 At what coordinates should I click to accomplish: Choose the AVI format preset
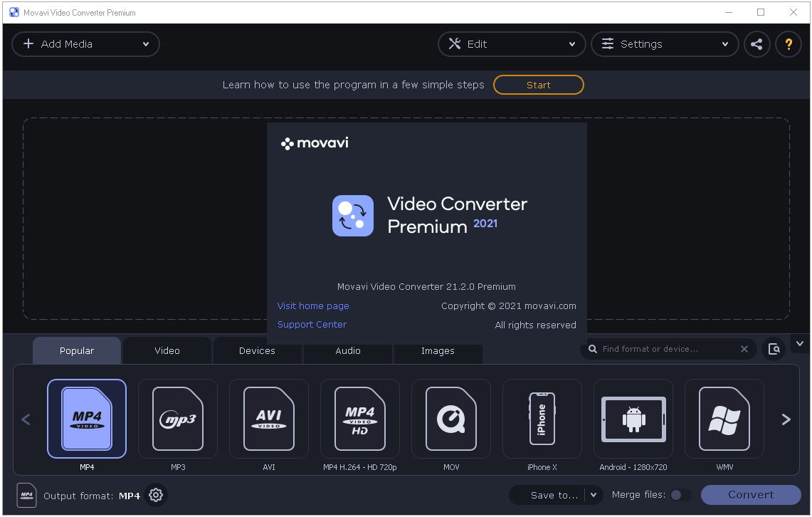[x=269, y=419]
